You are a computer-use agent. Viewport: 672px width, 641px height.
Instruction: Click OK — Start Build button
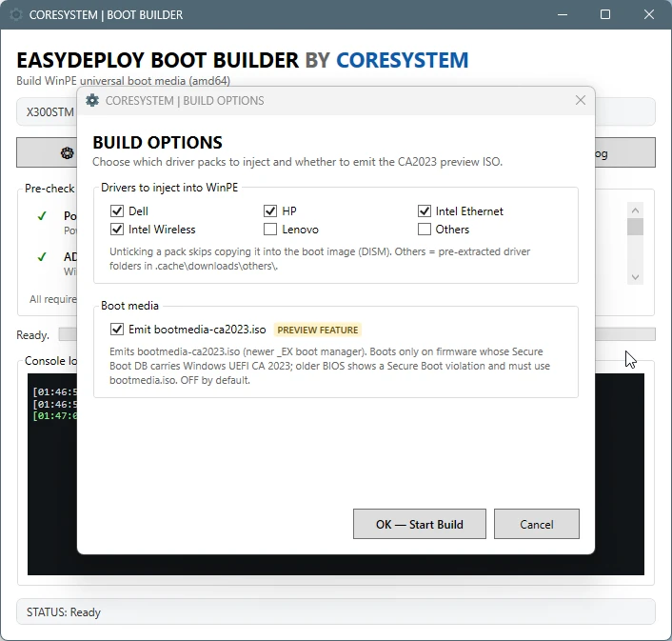[x=420, y=524]
